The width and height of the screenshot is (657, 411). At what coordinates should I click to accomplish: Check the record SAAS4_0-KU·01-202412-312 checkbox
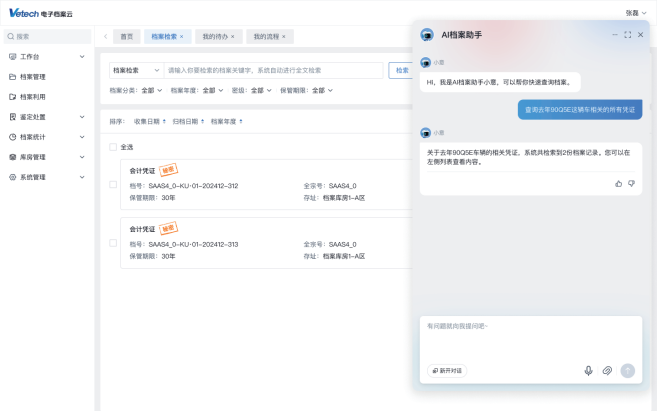pyautogui.click(x=113, y=184)
